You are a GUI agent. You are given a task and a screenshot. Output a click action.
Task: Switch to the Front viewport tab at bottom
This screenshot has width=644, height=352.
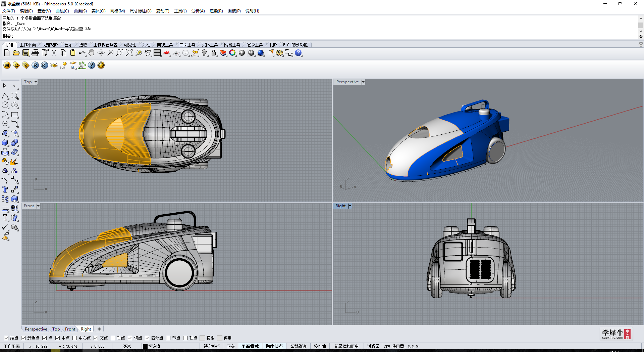tap(70, 329)
